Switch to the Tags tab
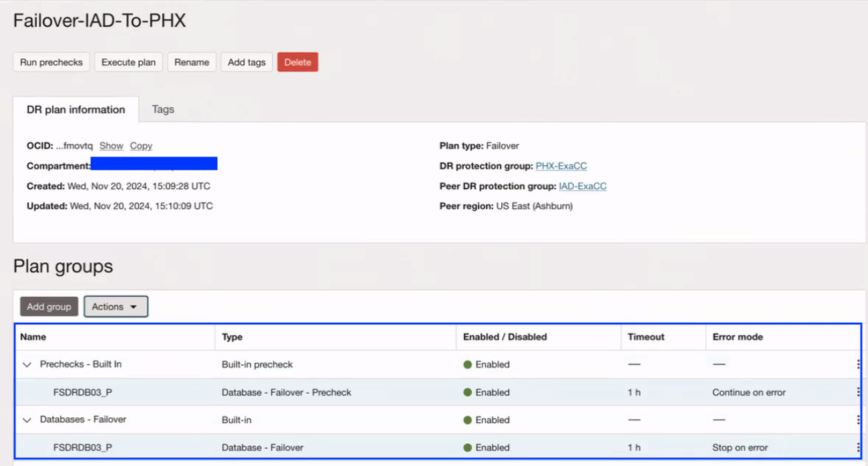 pos(163,109)
